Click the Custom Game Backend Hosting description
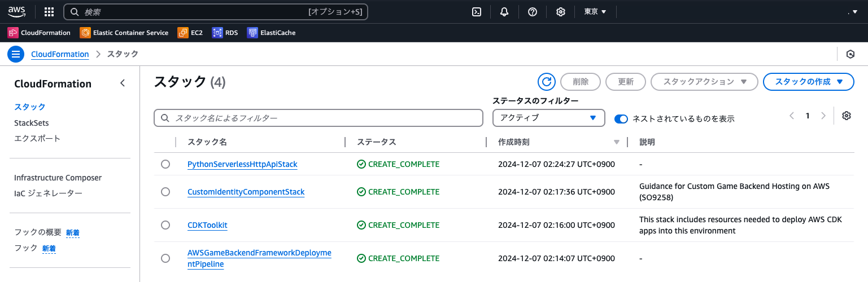868x282 pixels. pyautogui.click(x=734, y=192)
